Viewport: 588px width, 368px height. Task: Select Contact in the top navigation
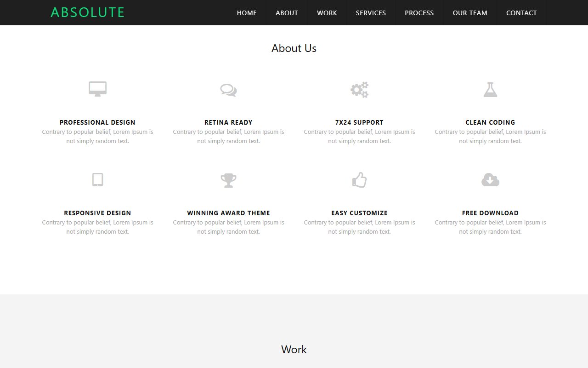[x=521, y=13]
